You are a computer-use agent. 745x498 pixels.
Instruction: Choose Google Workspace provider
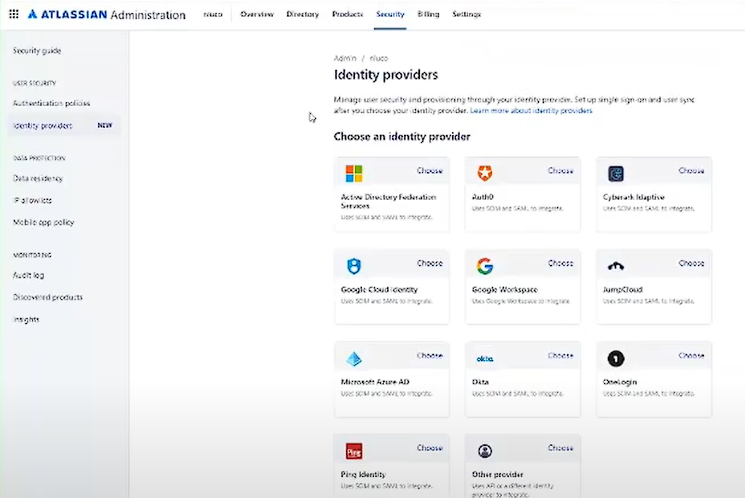click(x=561, y=263)
